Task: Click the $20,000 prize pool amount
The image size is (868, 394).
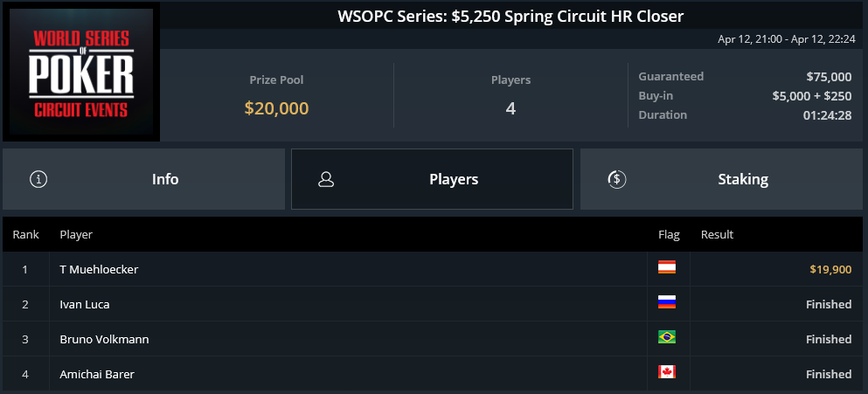Action: tap(276, 108)
